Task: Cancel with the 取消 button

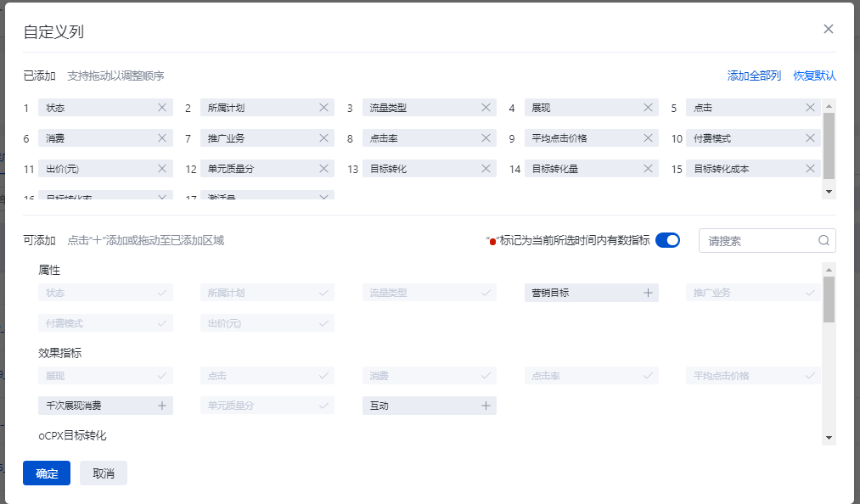Action: point(104,473)
